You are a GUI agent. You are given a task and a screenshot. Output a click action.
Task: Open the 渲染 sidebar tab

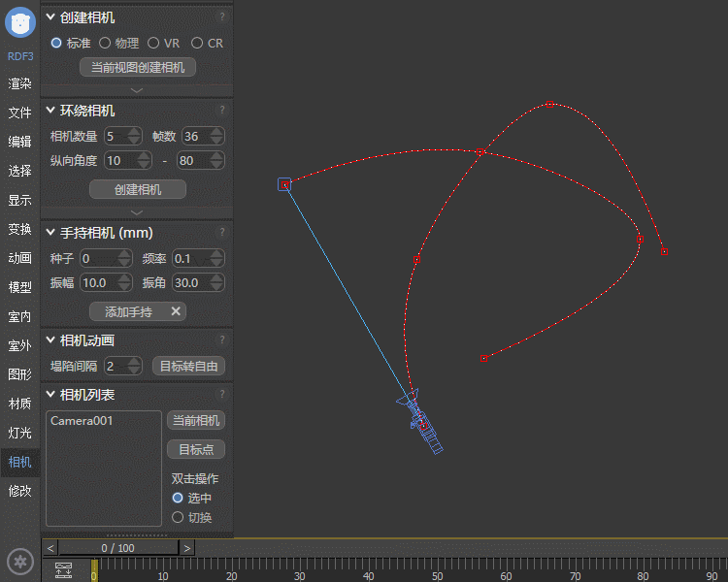[20, 83]
